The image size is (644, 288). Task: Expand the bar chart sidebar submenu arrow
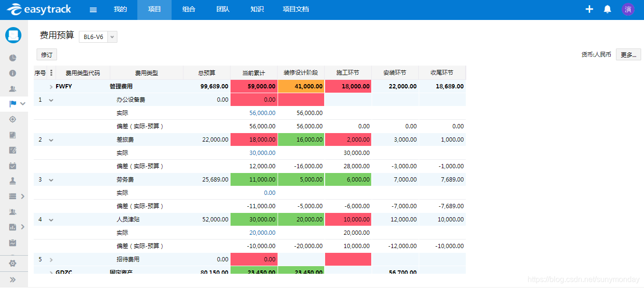[22, 227]
